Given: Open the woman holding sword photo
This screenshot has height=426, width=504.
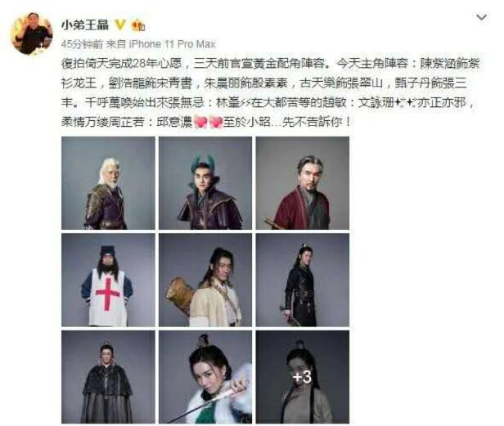Looking at the screenshot, I should [x=205, y=377].
